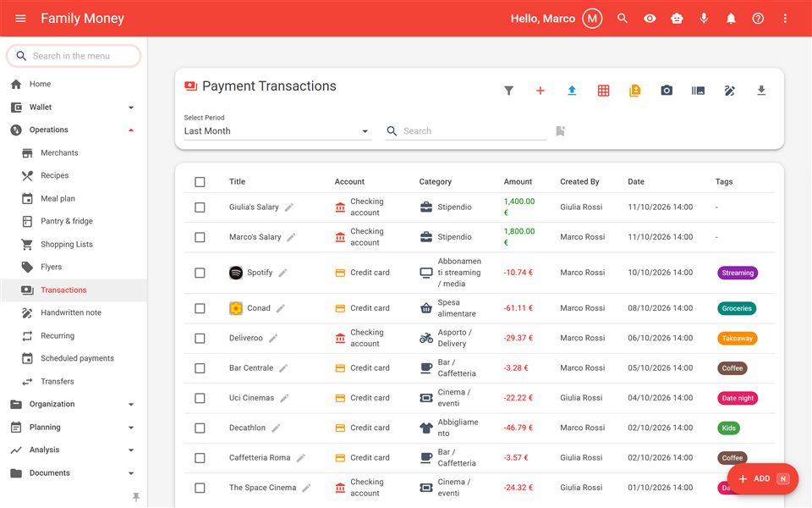Click the Marco user avatar M
This screenshot has width=812, height=508.
click(592, 19)
